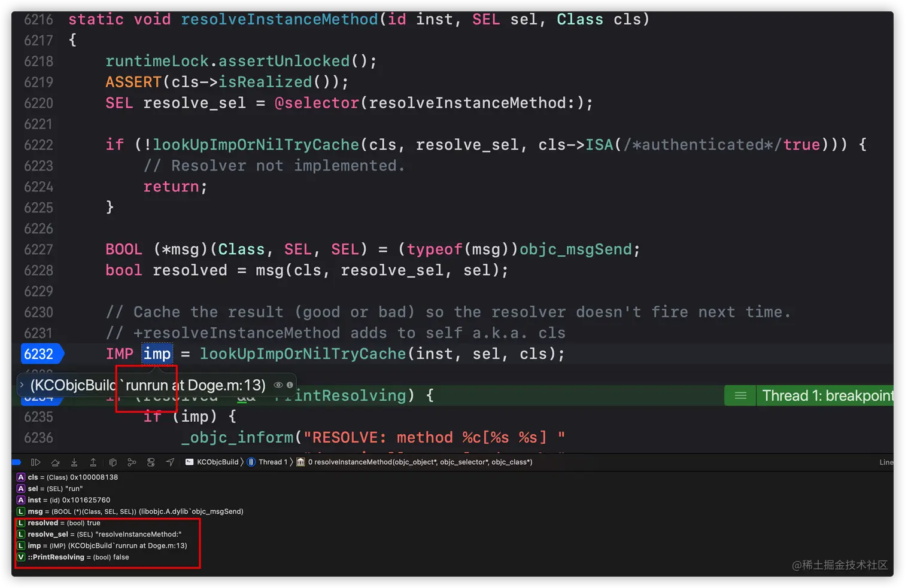Step over the current line
This screenshot has height=588, width=905.
click(x=55, y=462)
